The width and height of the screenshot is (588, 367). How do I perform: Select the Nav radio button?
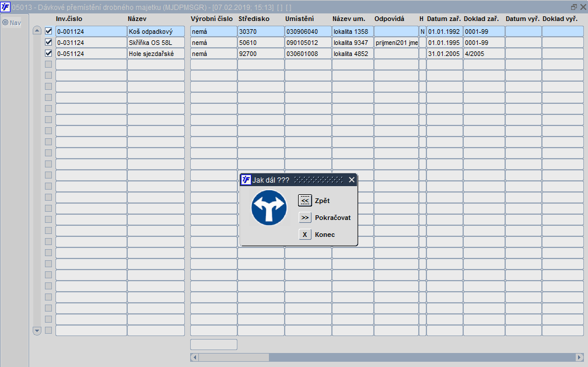5,23
